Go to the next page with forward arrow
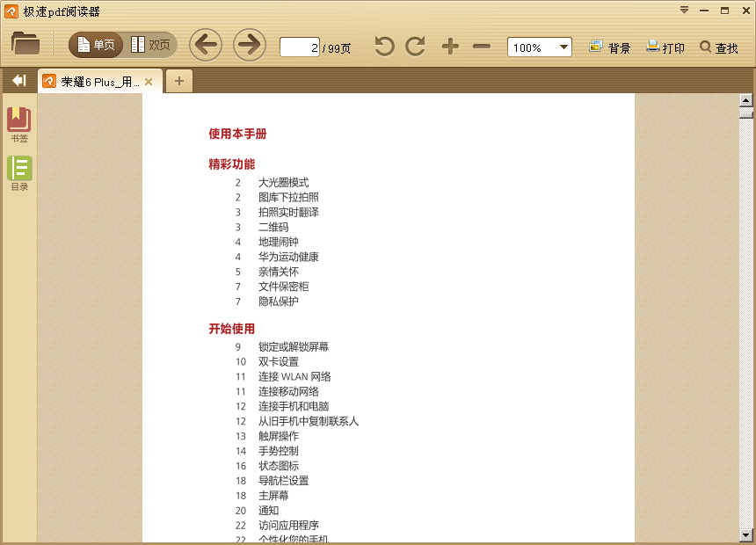Viewport: 756px width, 545px height. pyautogui.click(x=249, y=45)
